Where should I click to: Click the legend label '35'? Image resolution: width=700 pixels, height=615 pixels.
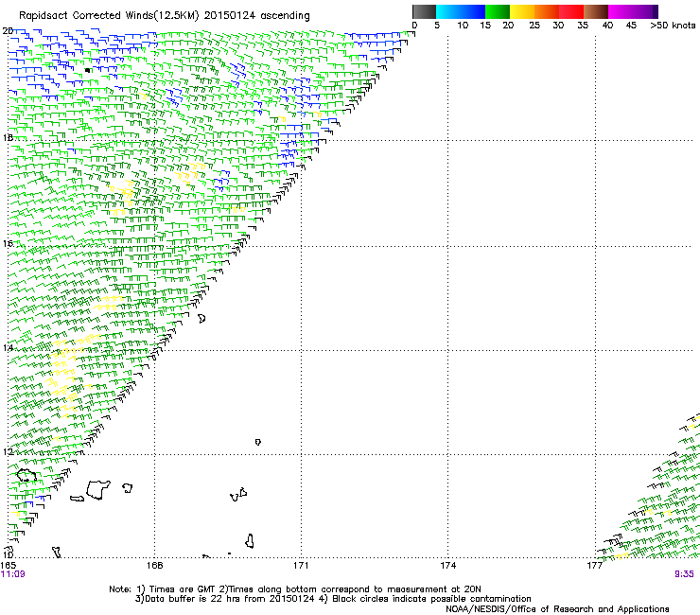click(x=583, y=26)
